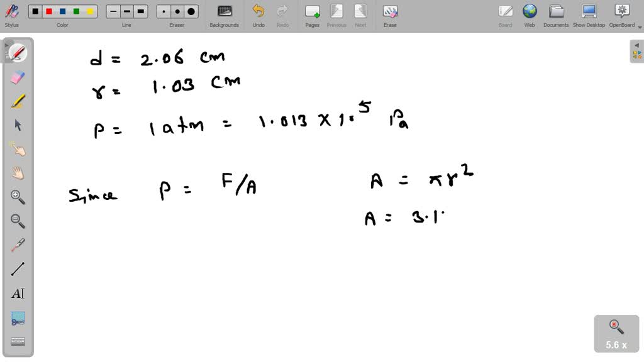
Task: Choose the interact with items pointer-hand tool
Action: click(x=18, y=149)
